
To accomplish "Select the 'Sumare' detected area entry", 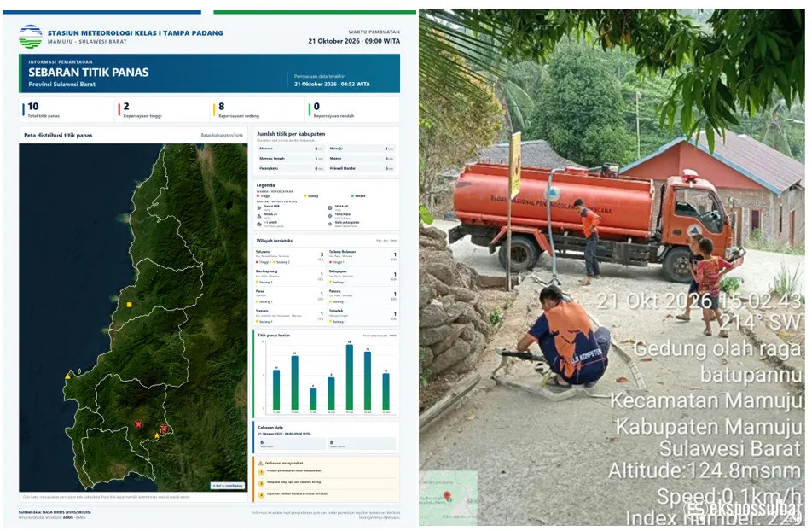I will (289, 317).
